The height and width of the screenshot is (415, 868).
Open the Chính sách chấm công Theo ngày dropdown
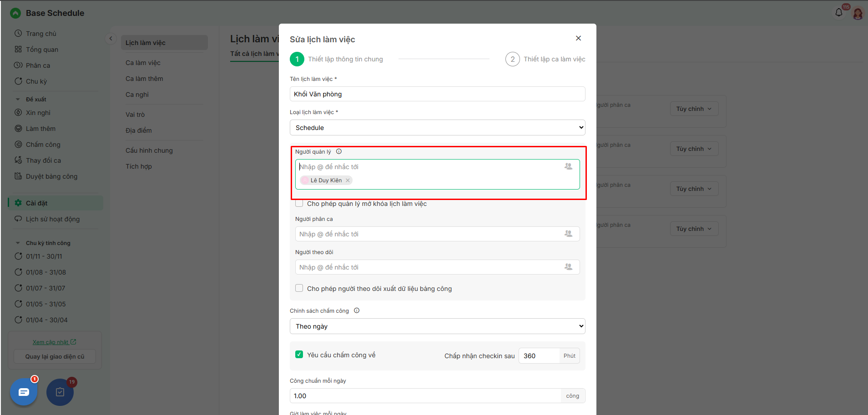pyautogui.click(x=438, y=326)
